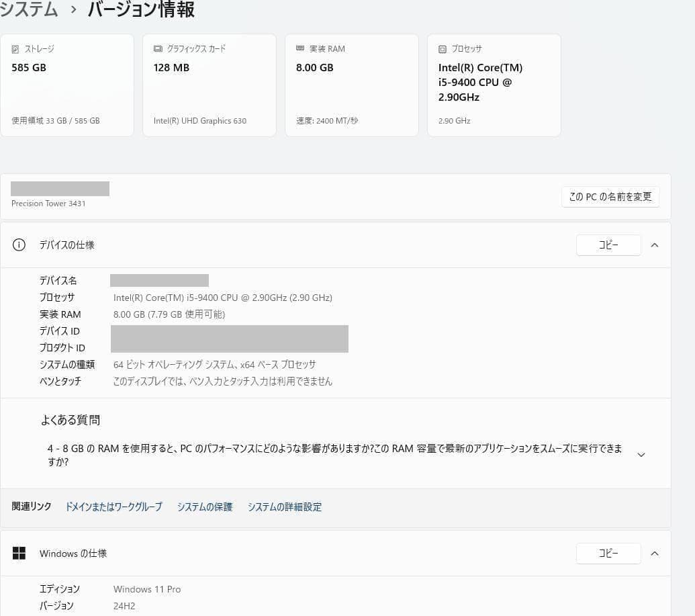Screen dimensions: 695x616
Task: Select バージョン情報 in the breadcrumb
Action: point(140,10)
